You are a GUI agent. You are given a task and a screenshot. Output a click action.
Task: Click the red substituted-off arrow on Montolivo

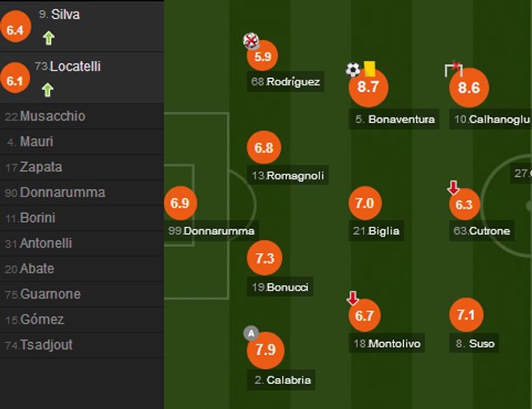coord(353,298)
